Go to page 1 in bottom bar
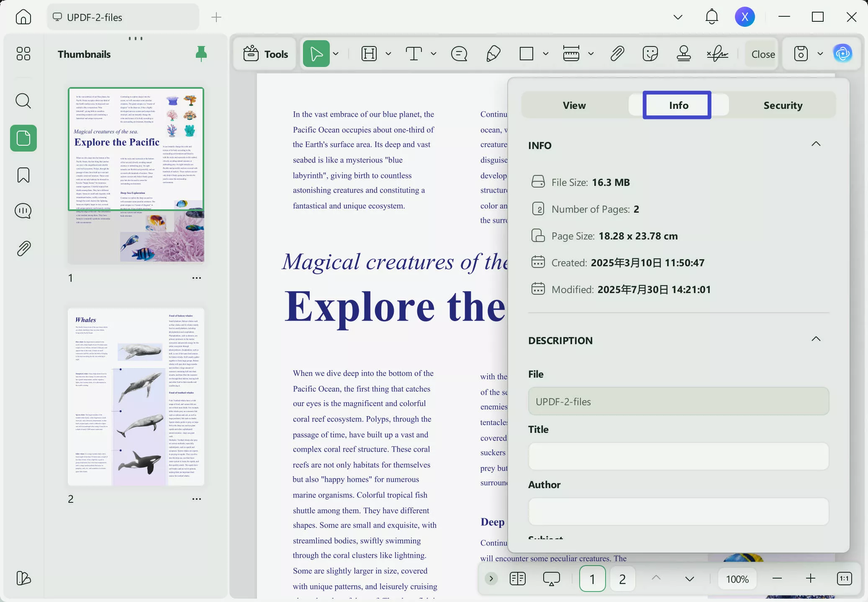 [x=592, y=579]
